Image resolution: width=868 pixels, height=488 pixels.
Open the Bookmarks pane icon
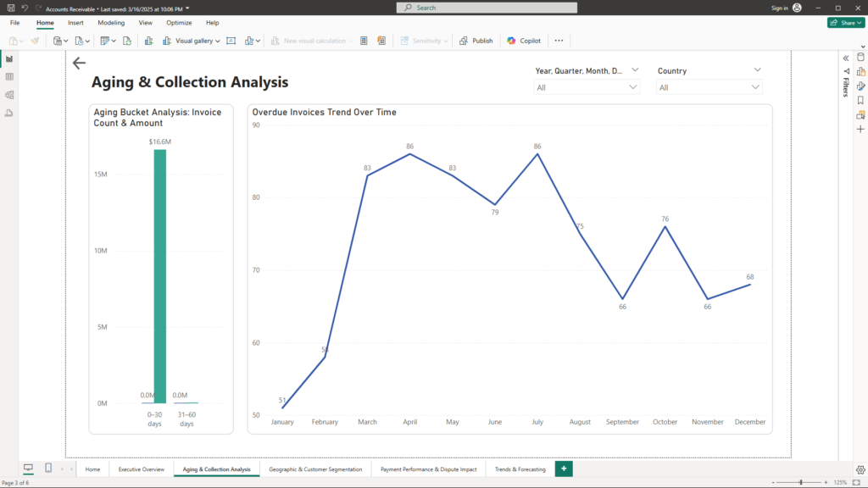click(x=860, y=100)
